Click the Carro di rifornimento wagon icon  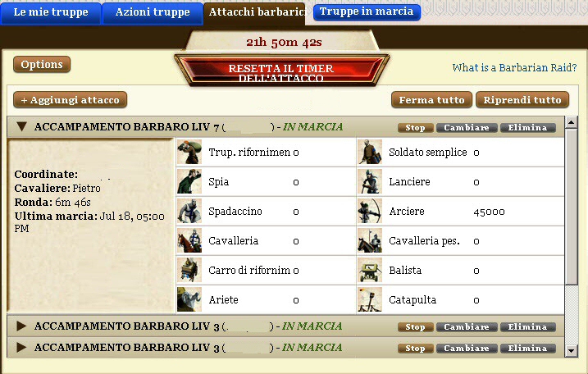tap(189, 270)
